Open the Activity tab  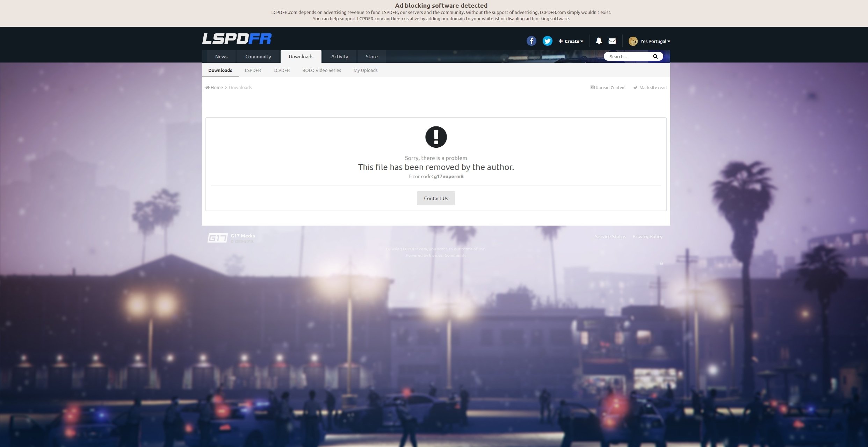[x=339, y=57]
